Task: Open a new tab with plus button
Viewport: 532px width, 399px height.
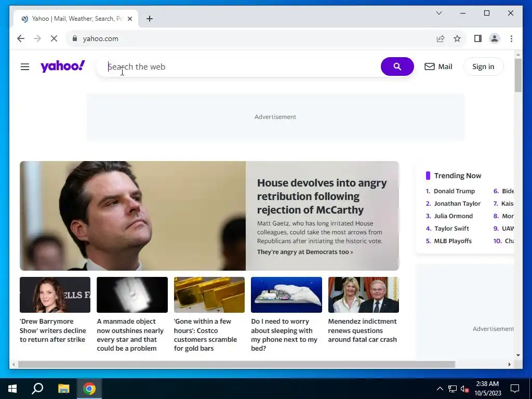Action: pyautogui.click(x=150, y=19)
